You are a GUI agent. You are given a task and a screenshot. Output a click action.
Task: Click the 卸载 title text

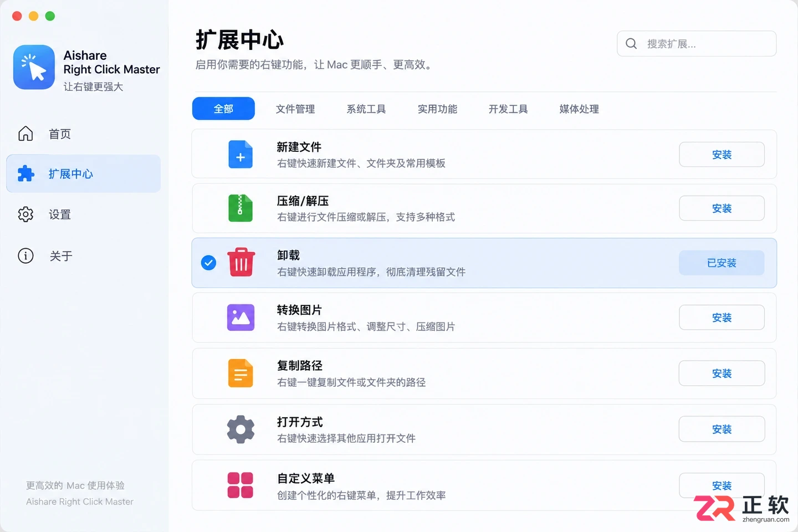[288, 255]
